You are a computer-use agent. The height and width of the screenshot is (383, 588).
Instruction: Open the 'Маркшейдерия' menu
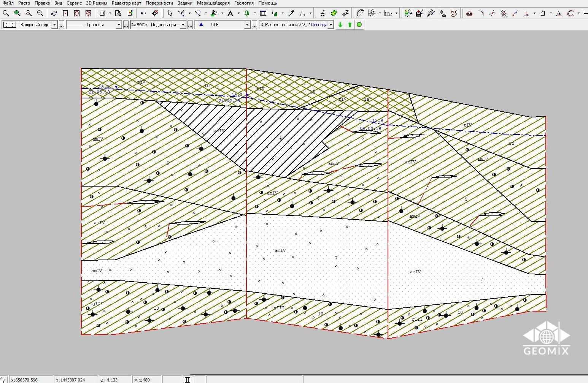(213, 3)
